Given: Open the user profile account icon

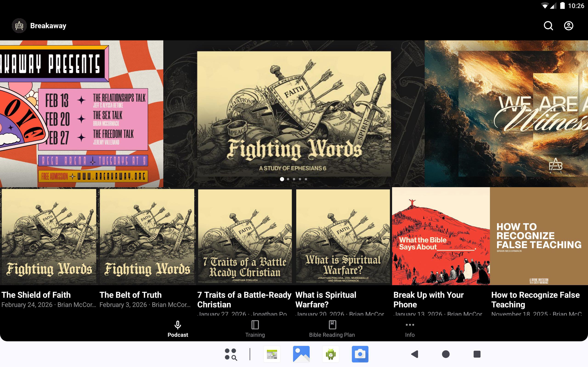Looking at the screenshot, I should point(568,26).
